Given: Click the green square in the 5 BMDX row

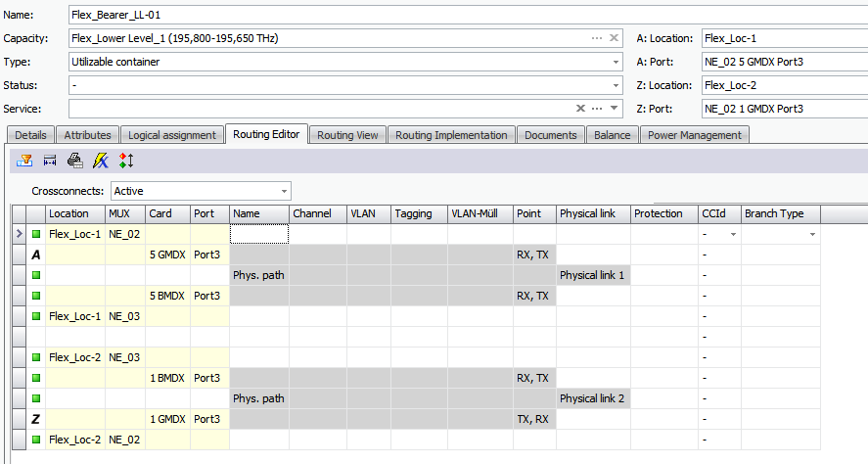Looking at the screenshot, I should click(x=36, y=296).
